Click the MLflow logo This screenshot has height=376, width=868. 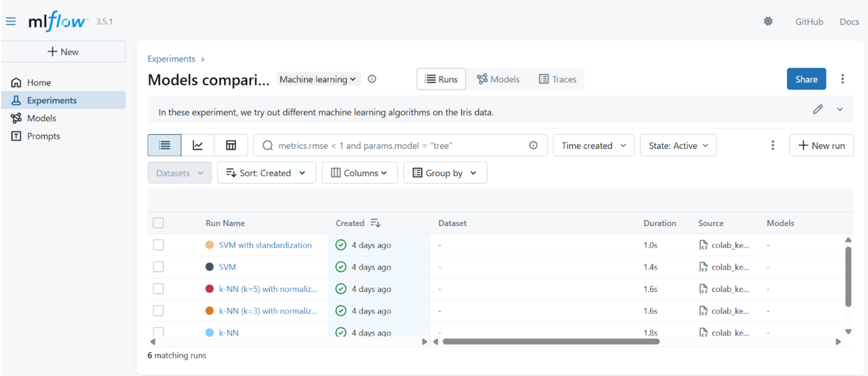click(x=58, y=21)
